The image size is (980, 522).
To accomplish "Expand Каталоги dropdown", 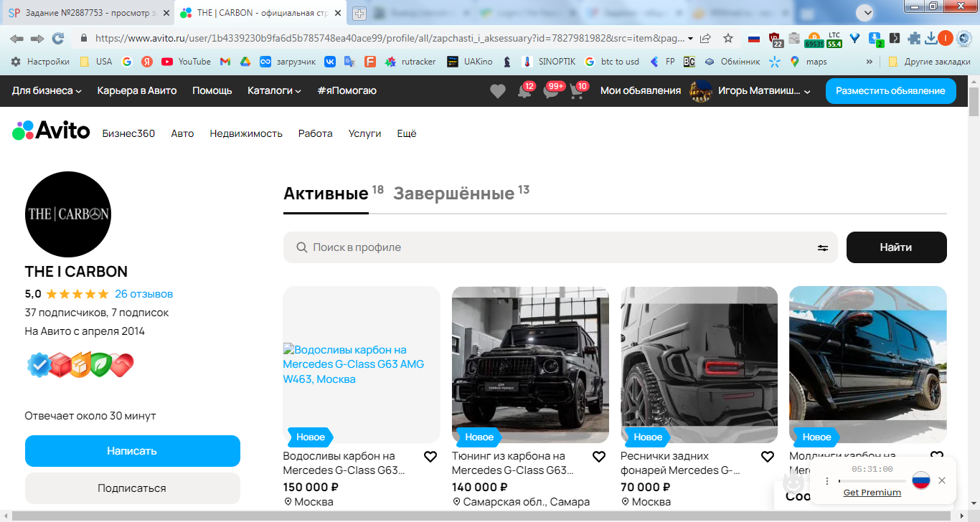I will 274,90.
